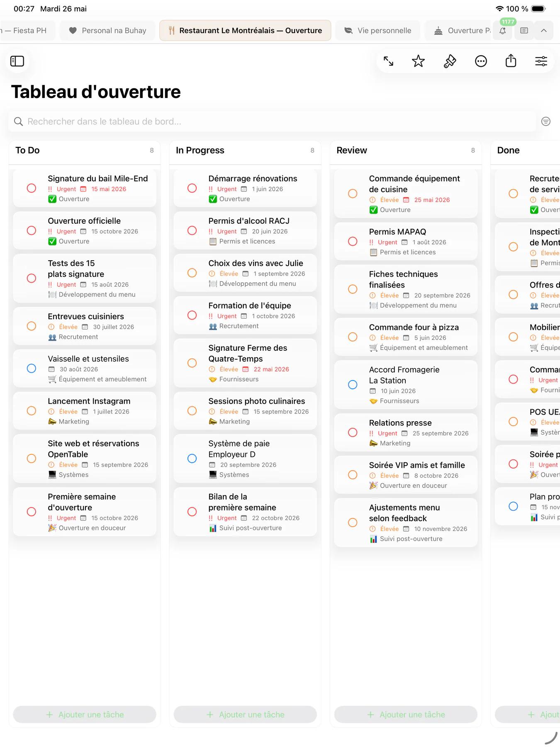
Task: Click the computer Systèmes icon on Système de paie
Action: coord(213,475)
